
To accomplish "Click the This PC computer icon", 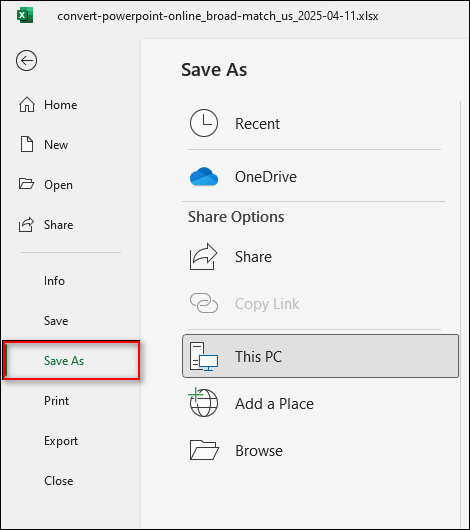I will click(x=204, y=356).
